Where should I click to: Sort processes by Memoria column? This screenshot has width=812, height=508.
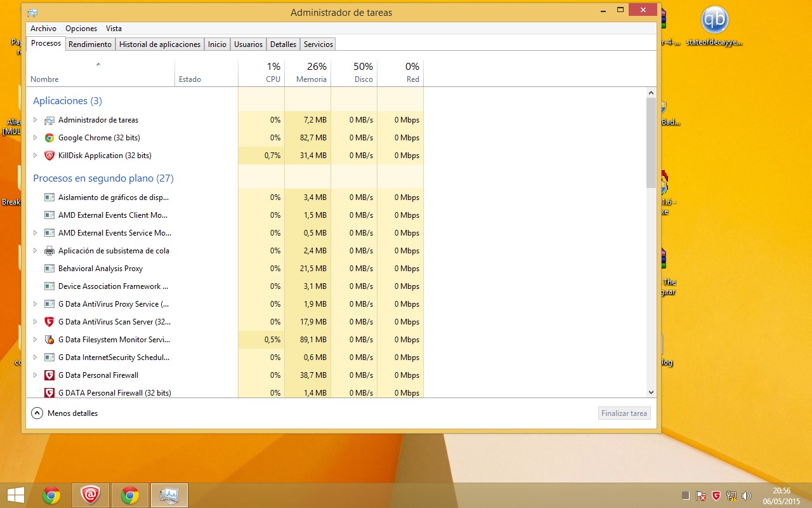[308, 73]
